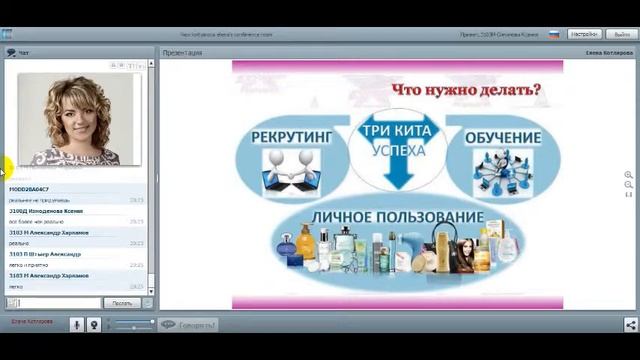Click the app logo icon at top left
Screen dimensions: 640x360
(6, 34)
